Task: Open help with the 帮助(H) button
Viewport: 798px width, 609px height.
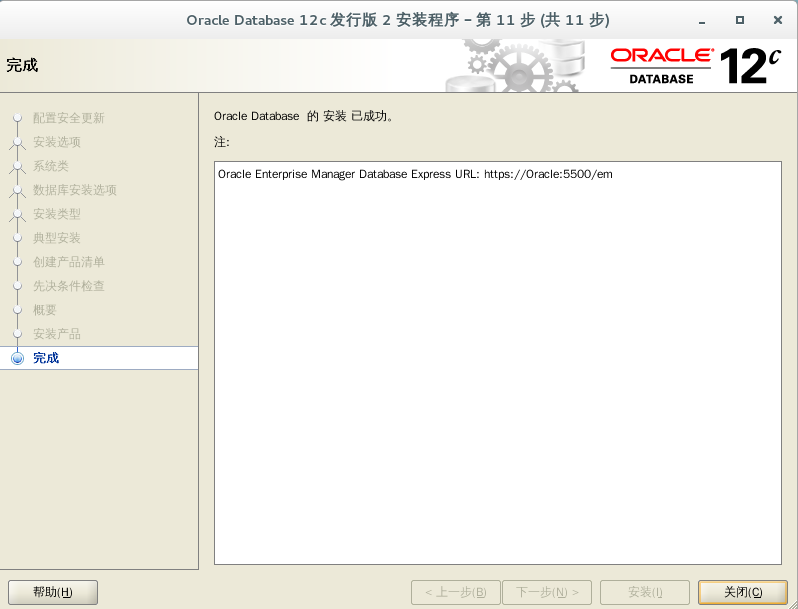Action: pos(53,592)
